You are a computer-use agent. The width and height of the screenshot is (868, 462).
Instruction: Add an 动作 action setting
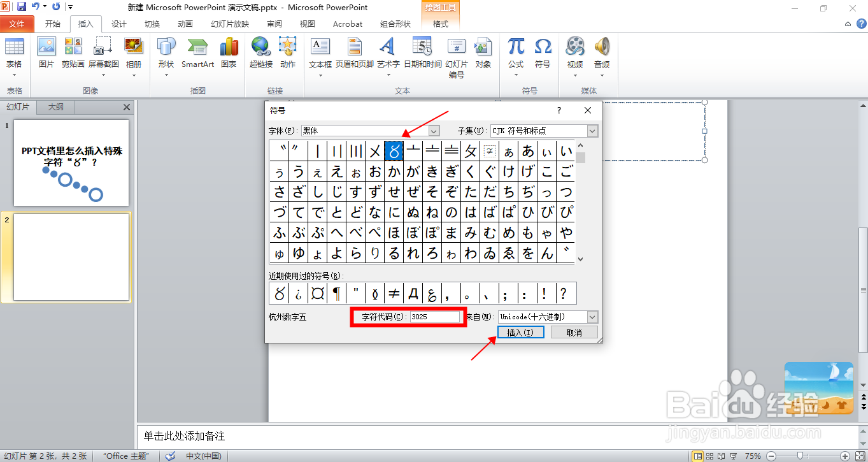tap(288, 53)
